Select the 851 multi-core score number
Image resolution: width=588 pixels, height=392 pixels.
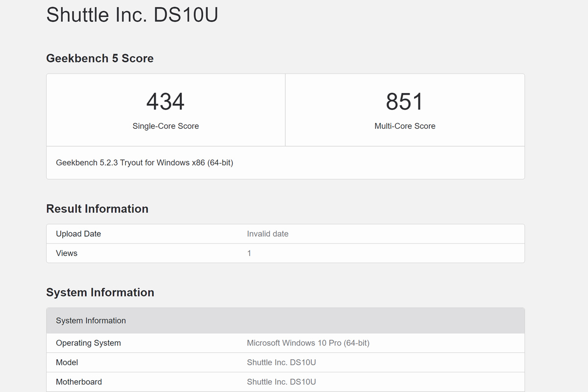(x=404, y=102)
